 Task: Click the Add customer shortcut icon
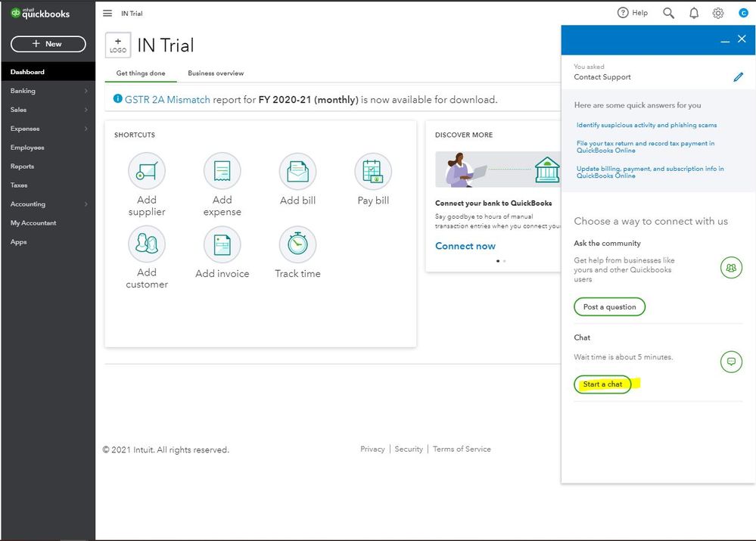[147, 244]
